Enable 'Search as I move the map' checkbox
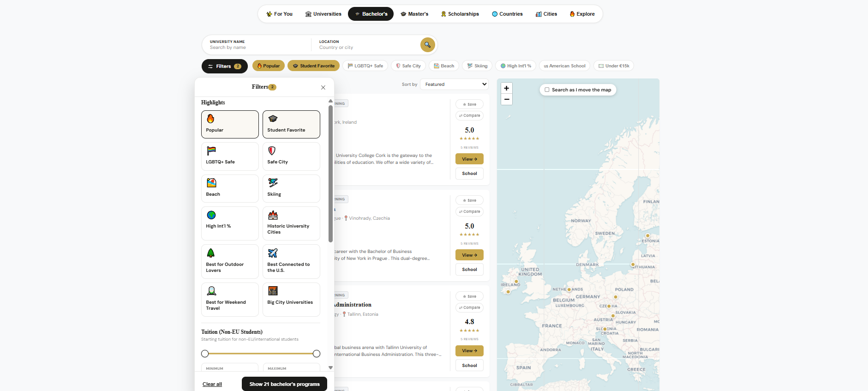 pyautogui.click(x=547, y=90)
